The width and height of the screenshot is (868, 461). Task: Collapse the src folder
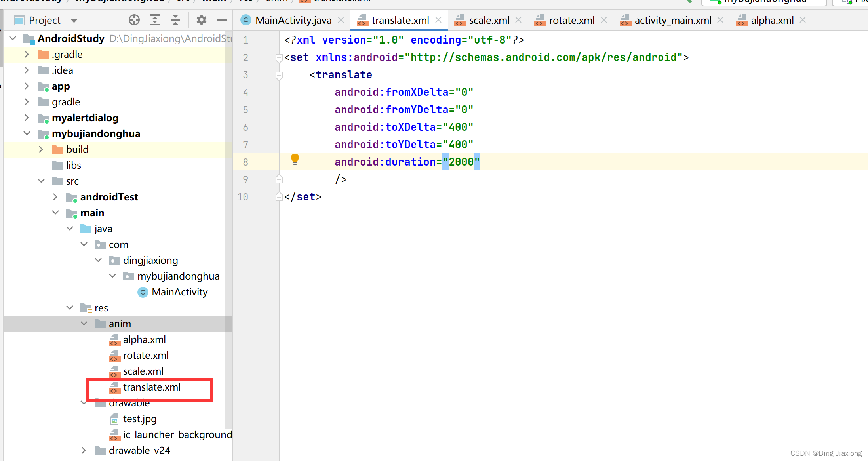pos(41,181)
